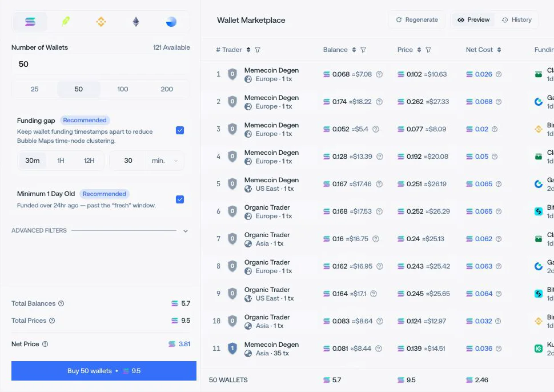Switch to the History tab
The height and width of the screenshot is (392, 554).
pos(516,20)
